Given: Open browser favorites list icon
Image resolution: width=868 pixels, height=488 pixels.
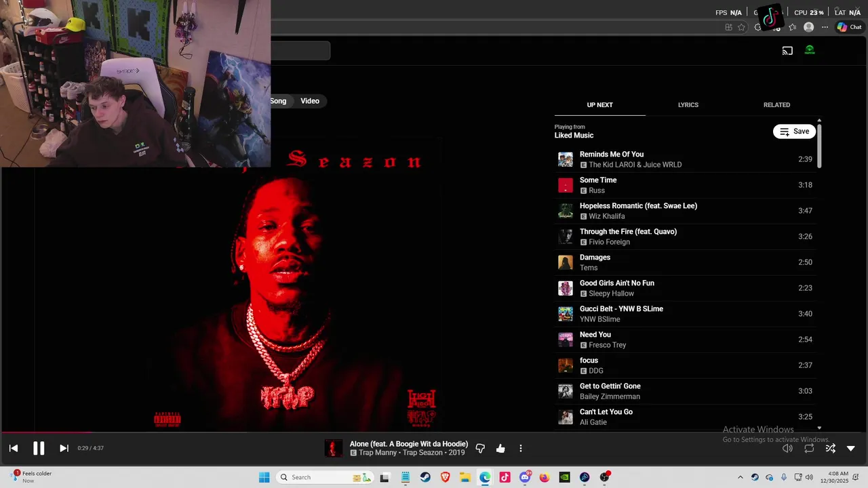Looking at the screenshot, I should [792, 27].
